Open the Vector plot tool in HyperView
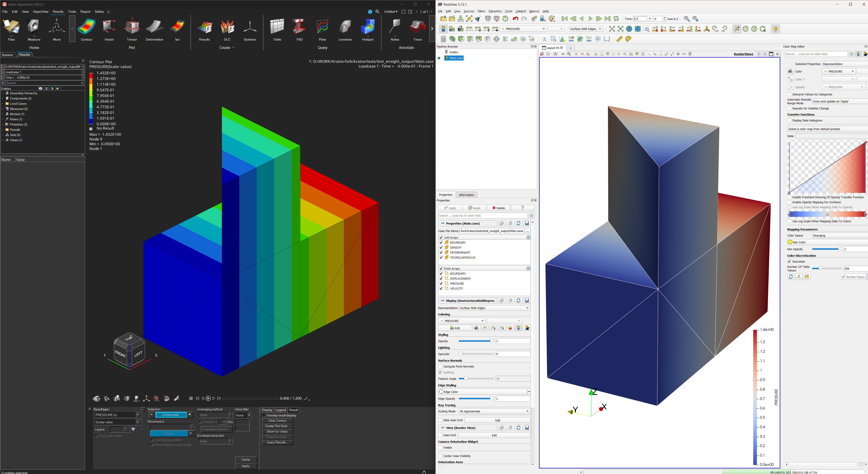The height and width of the screenshot is (474, 868). click(109, 30)
